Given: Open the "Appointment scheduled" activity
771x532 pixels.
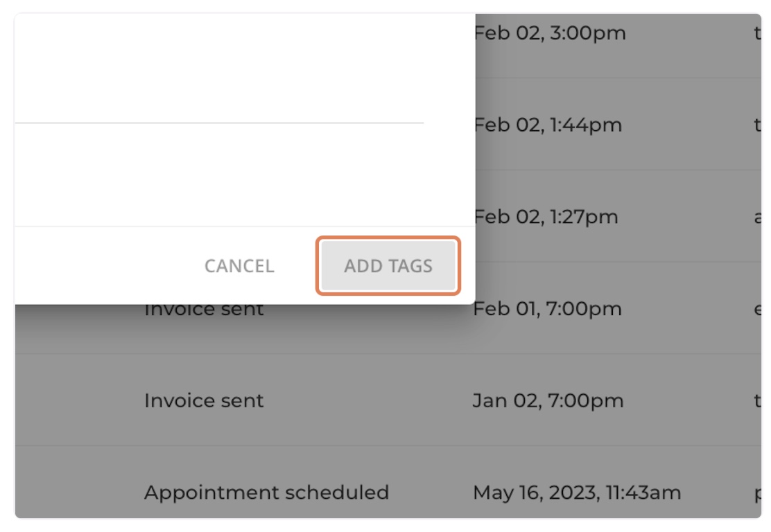Looking at the screenshot, I should pyautogui.click(x=266, y=493).
